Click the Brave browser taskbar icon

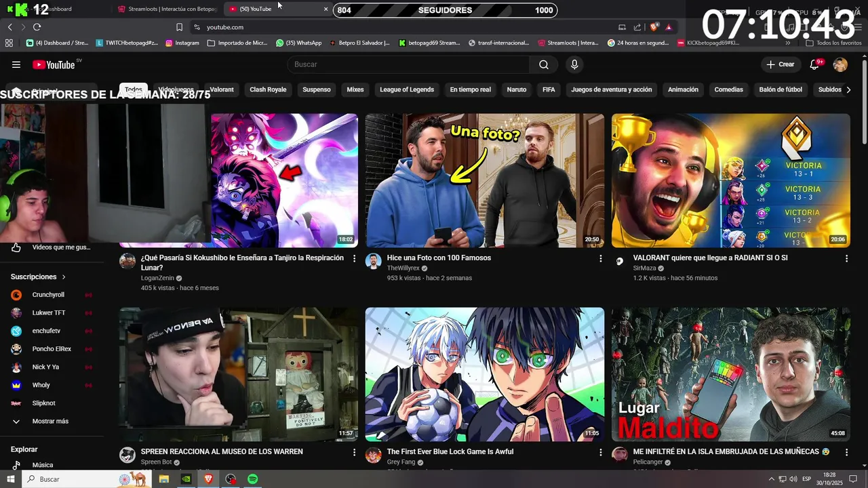pyautogui.click(x=208, y=479)
